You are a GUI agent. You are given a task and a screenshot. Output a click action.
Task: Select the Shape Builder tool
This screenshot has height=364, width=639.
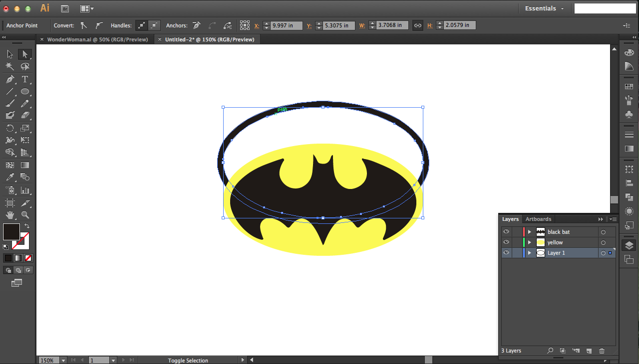click(10, 153)
